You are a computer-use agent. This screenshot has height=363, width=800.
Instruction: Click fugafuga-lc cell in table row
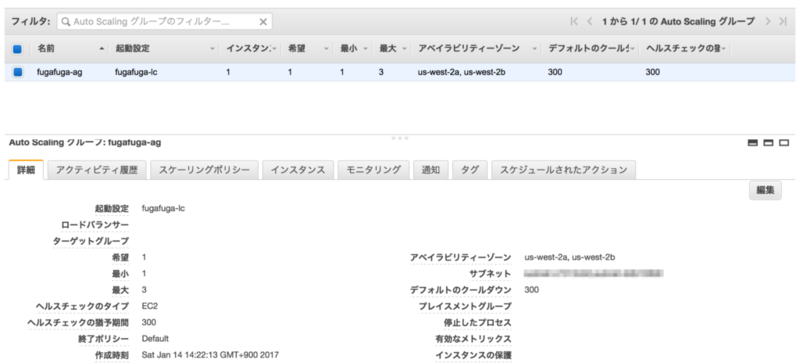click(x=136, y=72)
